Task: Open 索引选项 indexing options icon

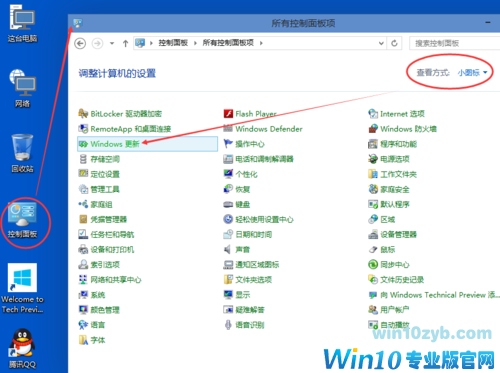Action: 83,264
